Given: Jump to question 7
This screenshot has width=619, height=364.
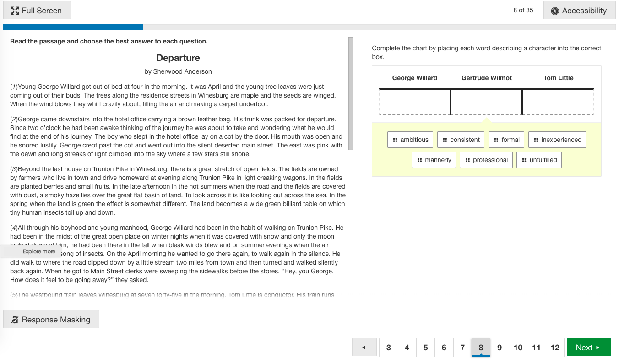Looking at the screenshot, I should click(x=462, y=348).
